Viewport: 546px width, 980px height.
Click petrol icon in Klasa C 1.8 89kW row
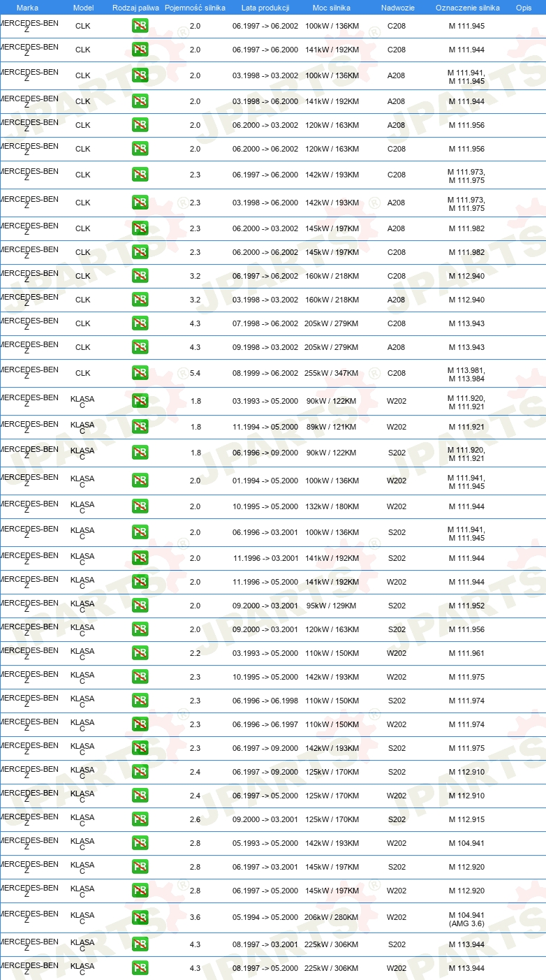[x=140, y=427]
